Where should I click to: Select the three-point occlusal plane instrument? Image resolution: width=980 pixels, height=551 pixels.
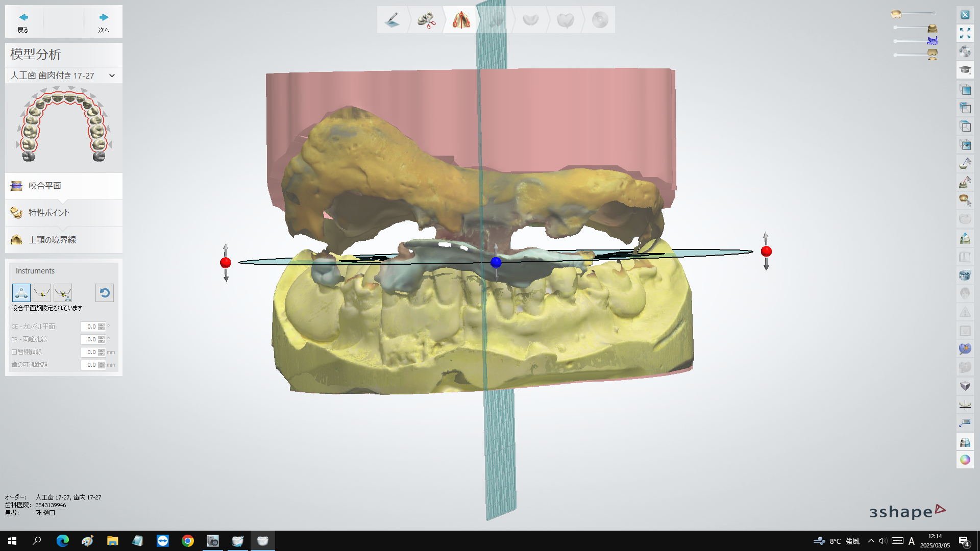point(21,293)
